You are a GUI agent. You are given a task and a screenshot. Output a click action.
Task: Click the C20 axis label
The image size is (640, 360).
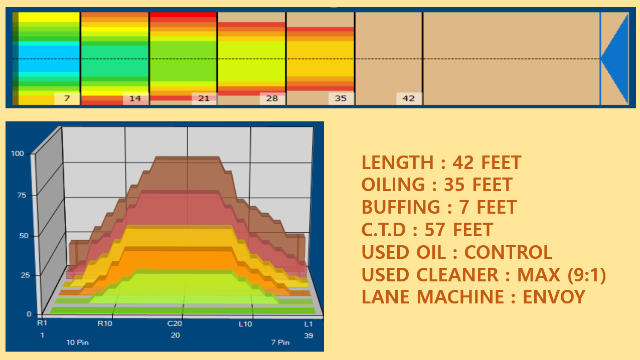pos(175,324)
